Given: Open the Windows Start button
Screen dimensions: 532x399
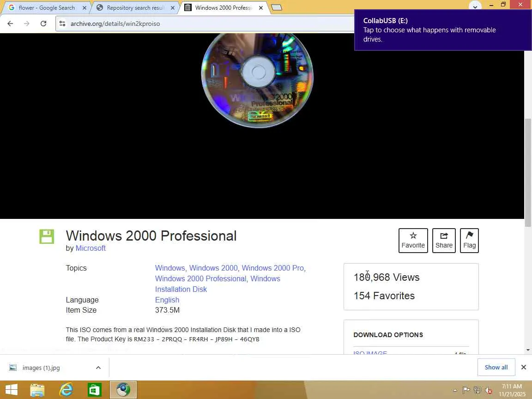Looking at the screenshot, I should (11, 390).
